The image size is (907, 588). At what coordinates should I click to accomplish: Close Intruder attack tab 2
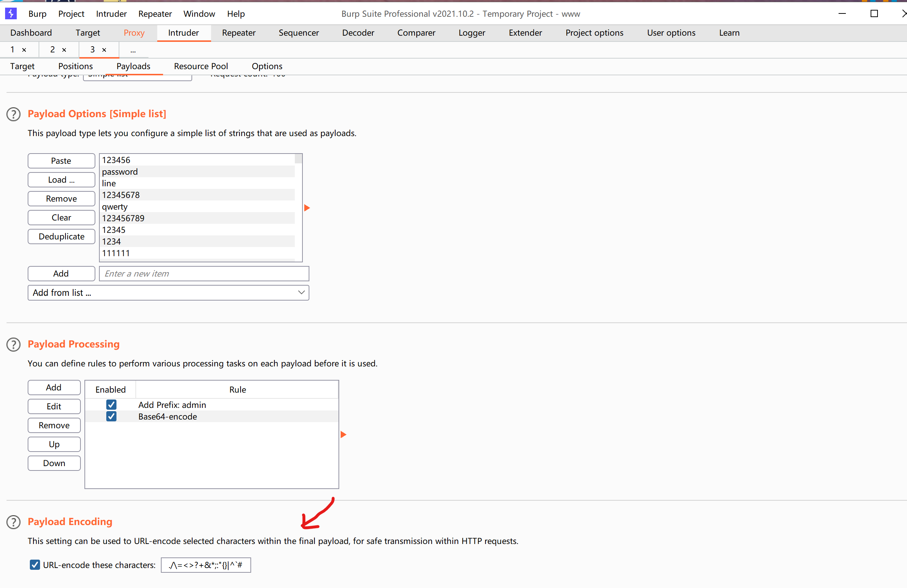point(64,49)
